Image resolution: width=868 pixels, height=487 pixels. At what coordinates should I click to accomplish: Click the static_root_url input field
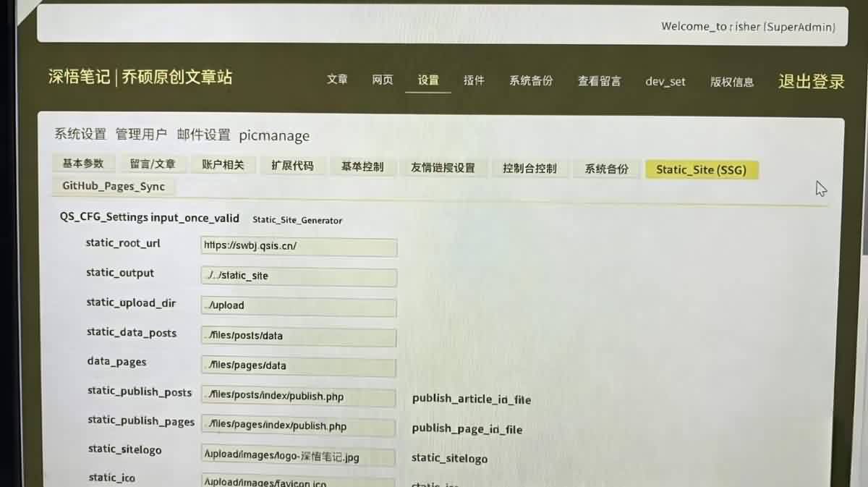pos(299,246)
